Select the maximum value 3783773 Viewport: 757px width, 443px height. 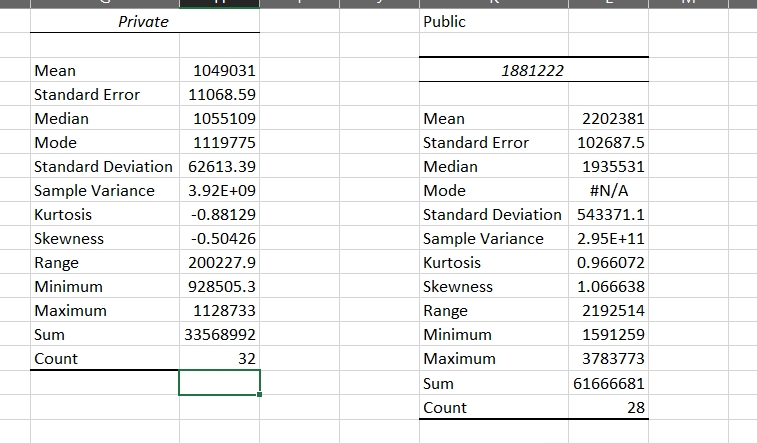(609, 359)
